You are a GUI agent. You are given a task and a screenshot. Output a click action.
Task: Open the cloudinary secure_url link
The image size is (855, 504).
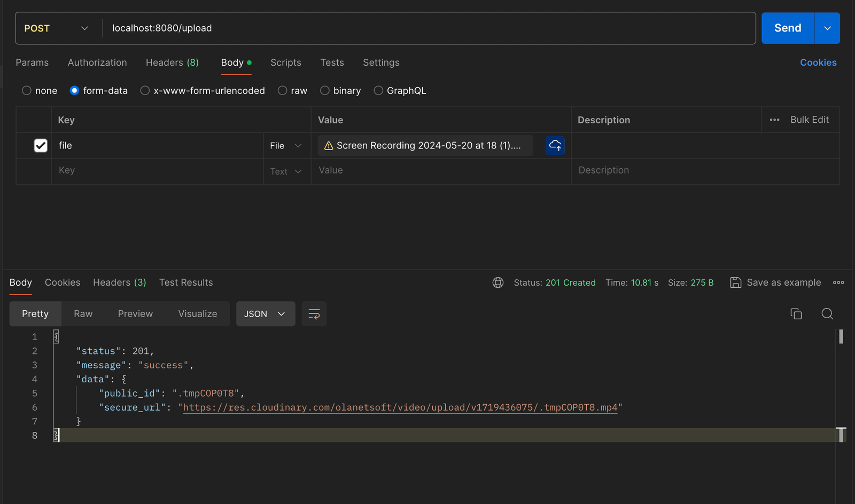pos(400,407)
